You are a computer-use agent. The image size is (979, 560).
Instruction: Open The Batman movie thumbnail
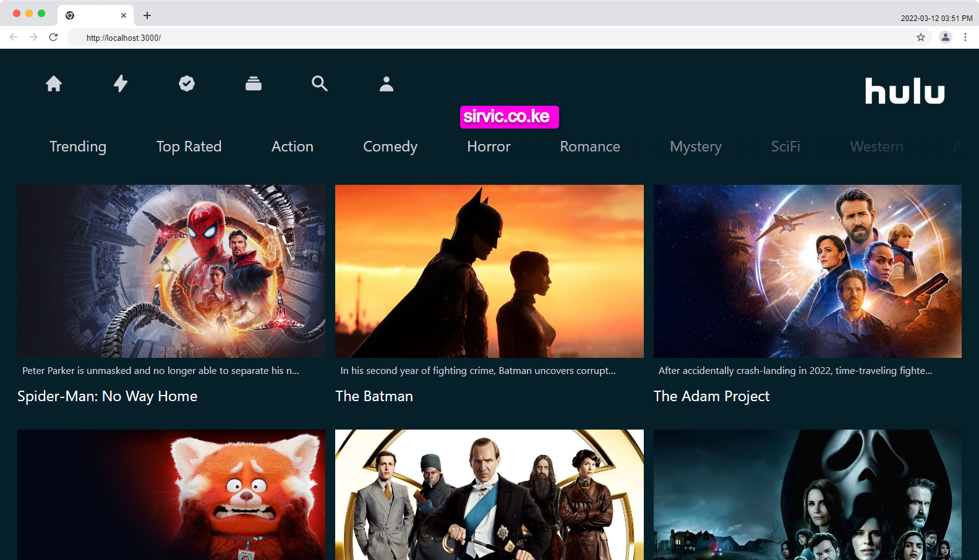(489, 271)
